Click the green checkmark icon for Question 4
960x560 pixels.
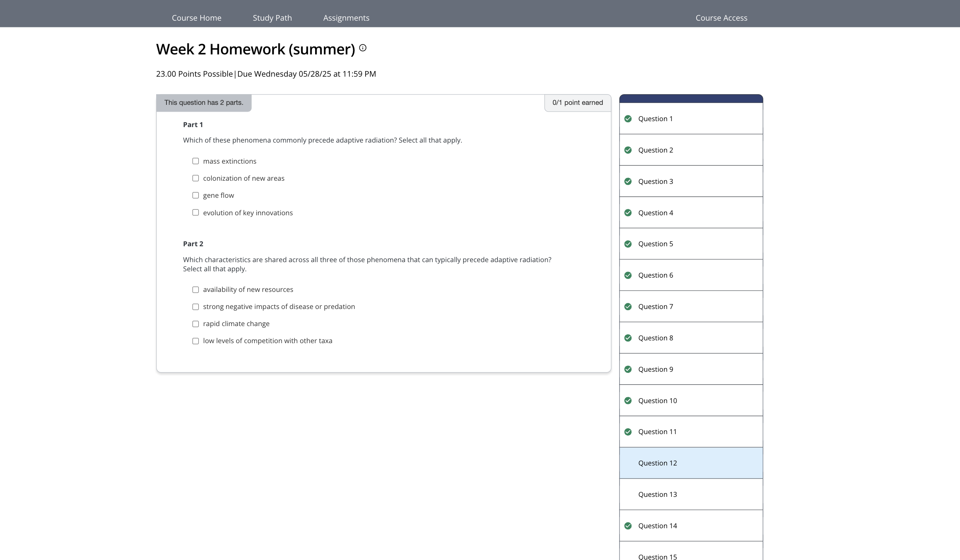(628, 213)
